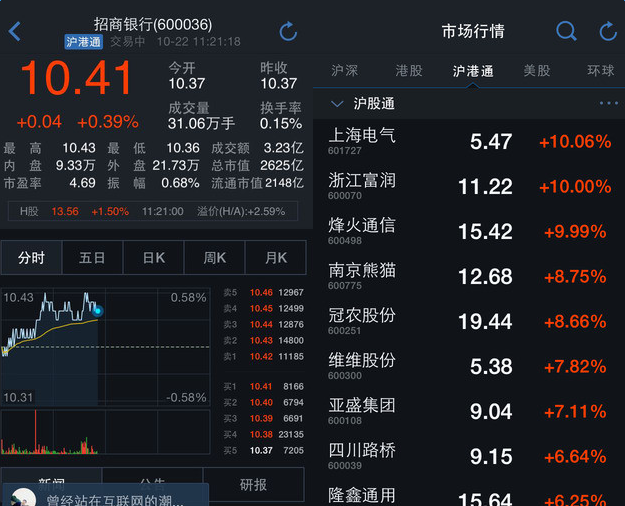The width and height of the screenshot is (625, 506).
Task: Open 烽火通信 600498 stock row
Action: [x=469, y=231]
